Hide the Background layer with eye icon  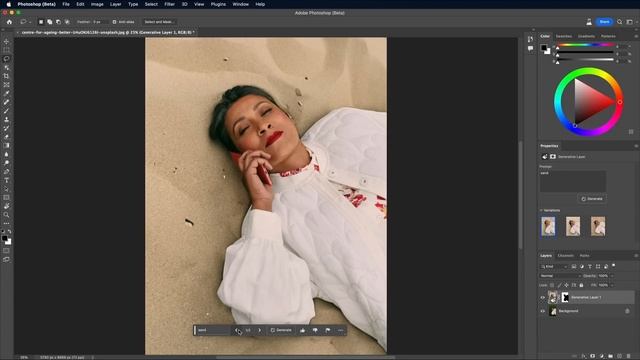click(x=543, y=311)
